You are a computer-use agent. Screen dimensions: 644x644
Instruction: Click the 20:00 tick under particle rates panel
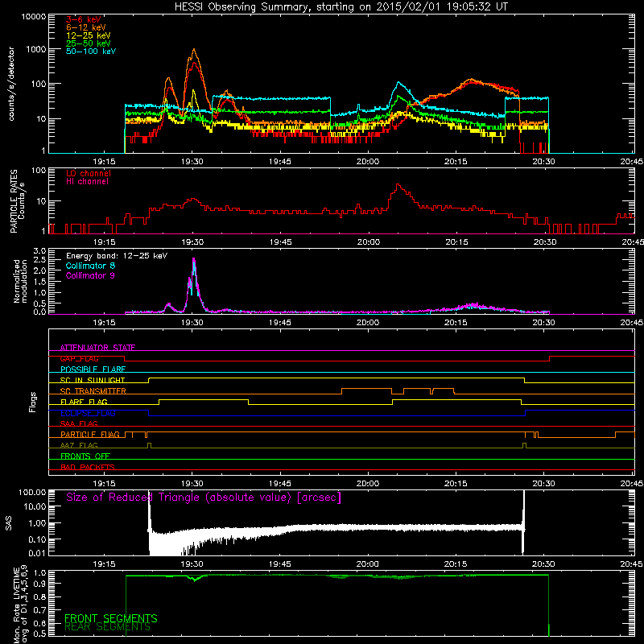369,242
